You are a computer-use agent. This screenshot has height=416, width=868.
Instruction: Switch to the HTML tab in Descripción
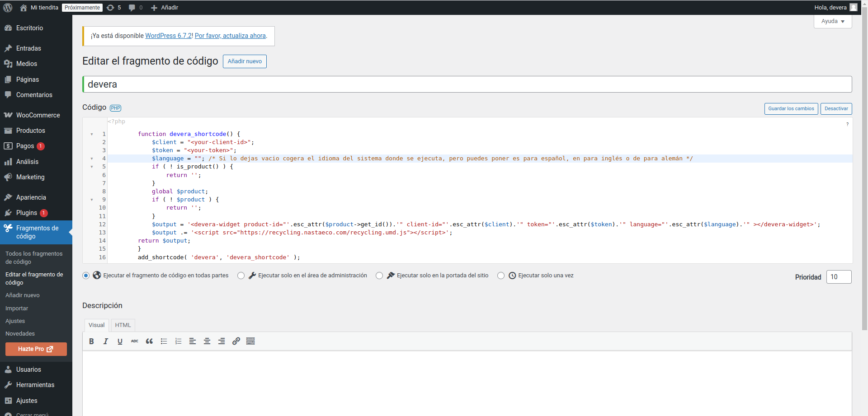123,325
